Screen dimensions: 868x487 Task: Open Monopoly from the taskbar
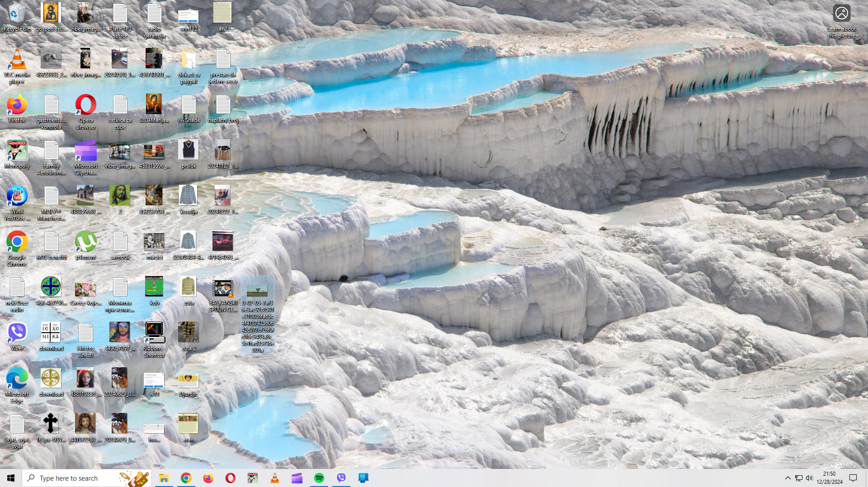[x=252, y=478]
